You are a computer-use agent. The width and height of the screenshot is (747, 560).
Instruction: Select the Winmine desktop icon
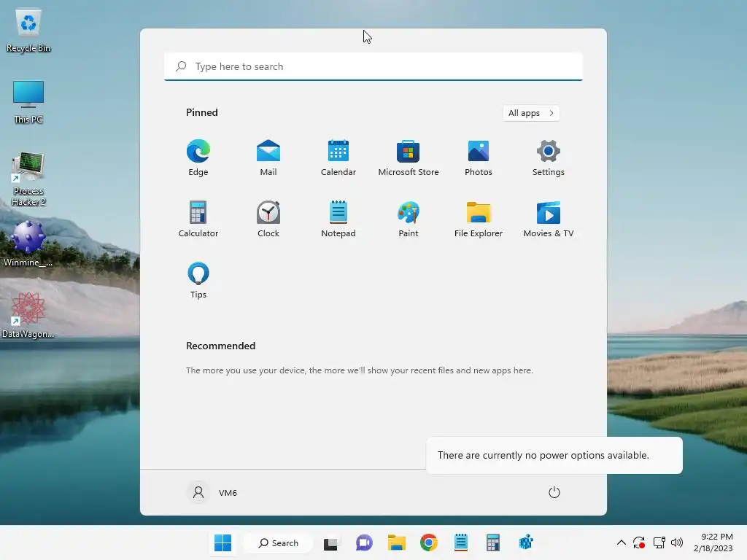pos(28,244)
